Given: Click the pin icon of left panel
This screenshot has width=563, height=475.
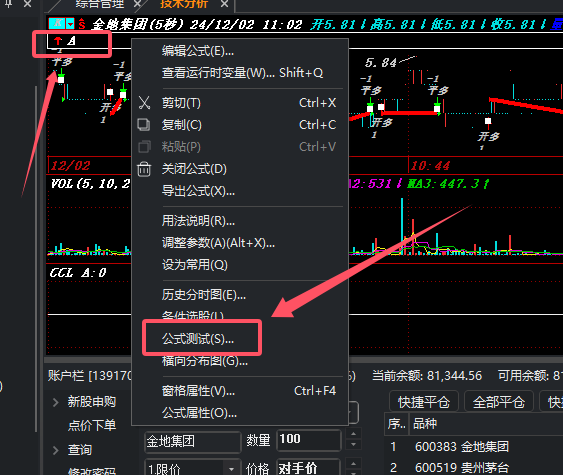Looking at the screenshot, I should (x=9, y=4).
